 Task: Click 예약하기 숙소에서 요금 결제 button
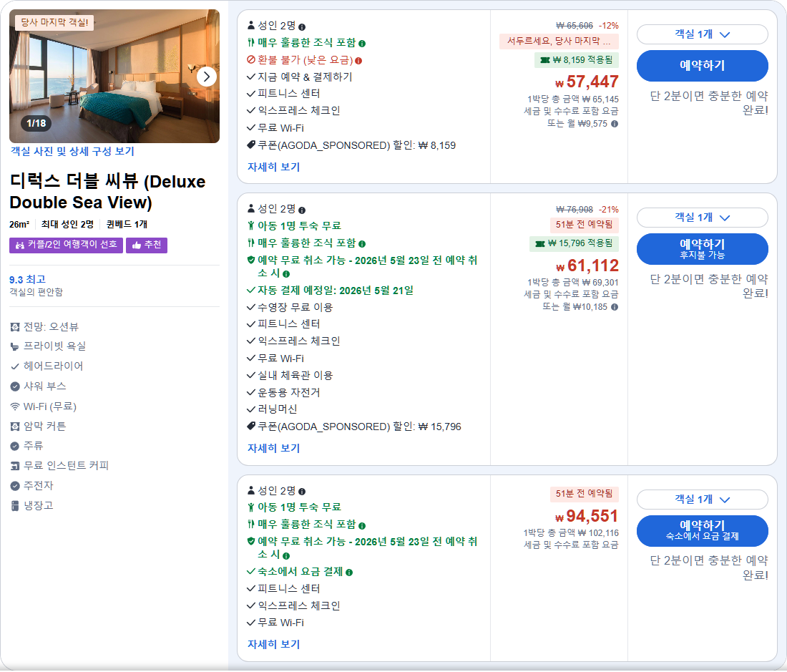click(x=702, y=531)
